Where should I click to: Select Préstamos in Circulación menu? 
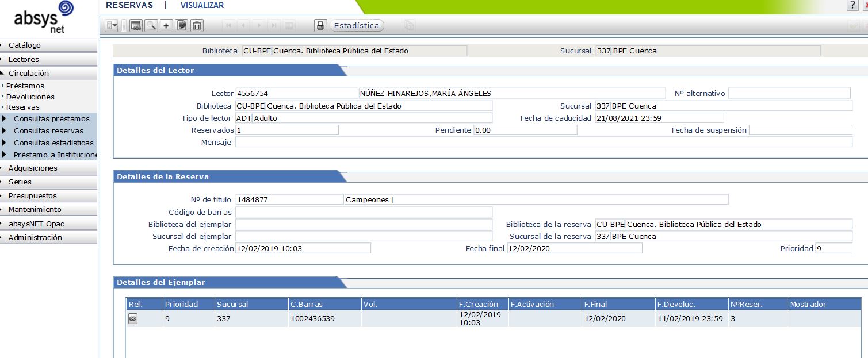pos(25,86)
